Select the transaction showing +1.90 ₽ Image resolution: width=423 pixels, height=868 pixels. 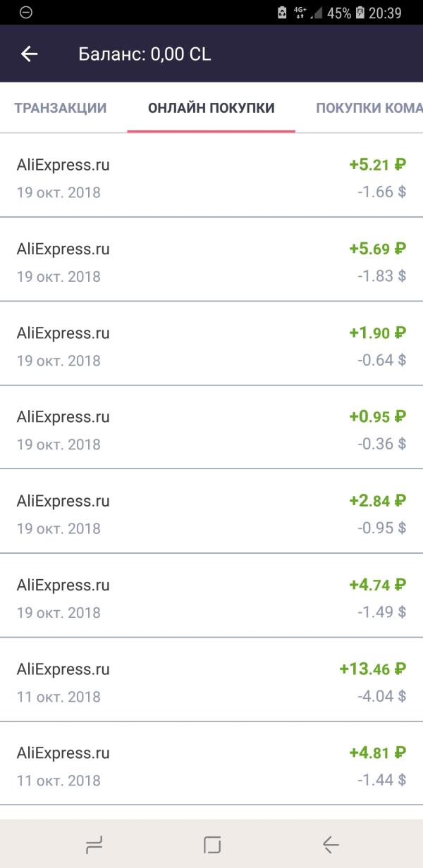pyautogui.click(x=211, y=343)
